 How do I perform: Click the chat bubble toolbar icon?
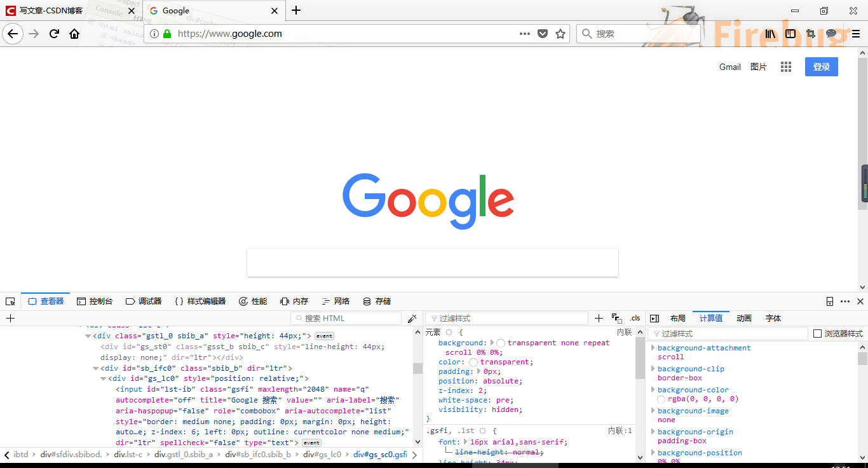tap(831, 34)
